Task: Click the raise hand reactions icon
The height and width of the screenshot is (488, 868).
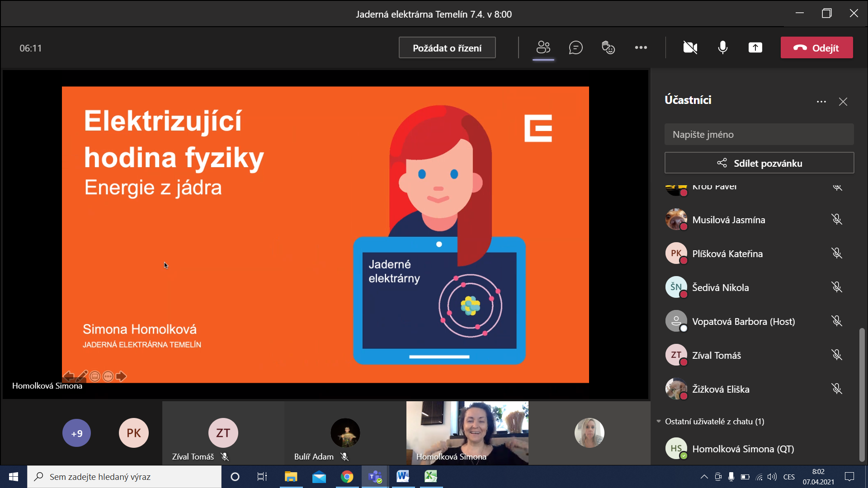Action: click(608, 47)
